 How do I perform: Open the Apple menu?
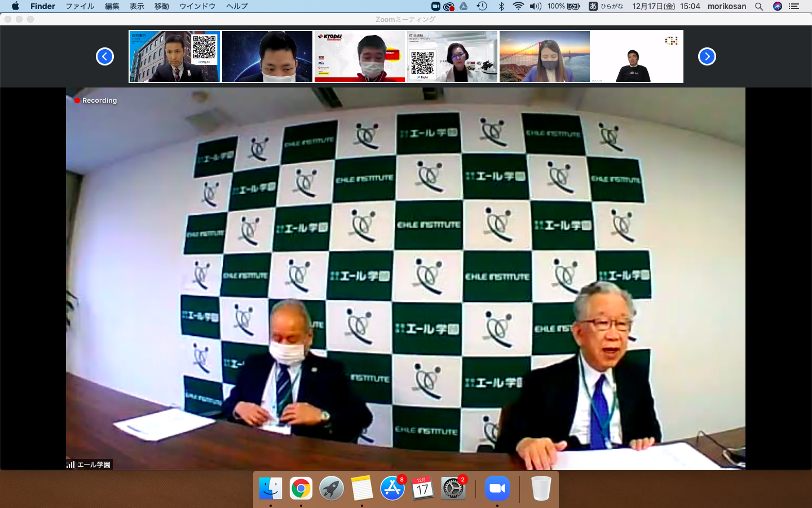click(15, 6)
